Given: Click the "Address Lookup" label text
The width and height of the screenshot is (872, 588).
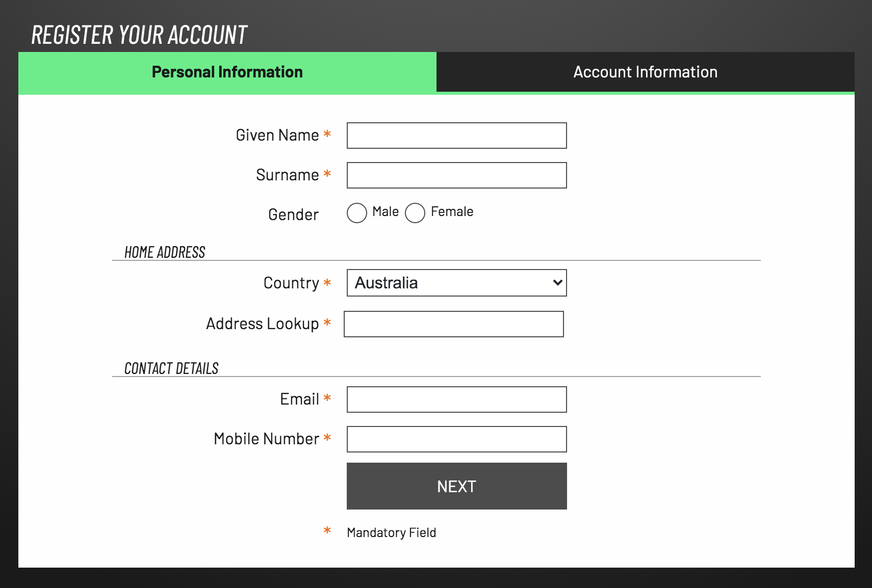Looking at the screenshot, I should click(x=262, y=324).
